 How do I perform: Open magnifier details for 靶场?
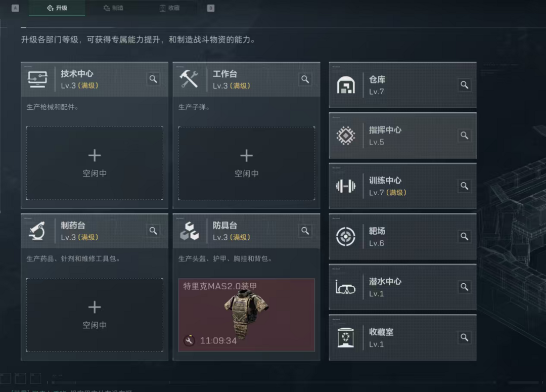tap(464, 236)
